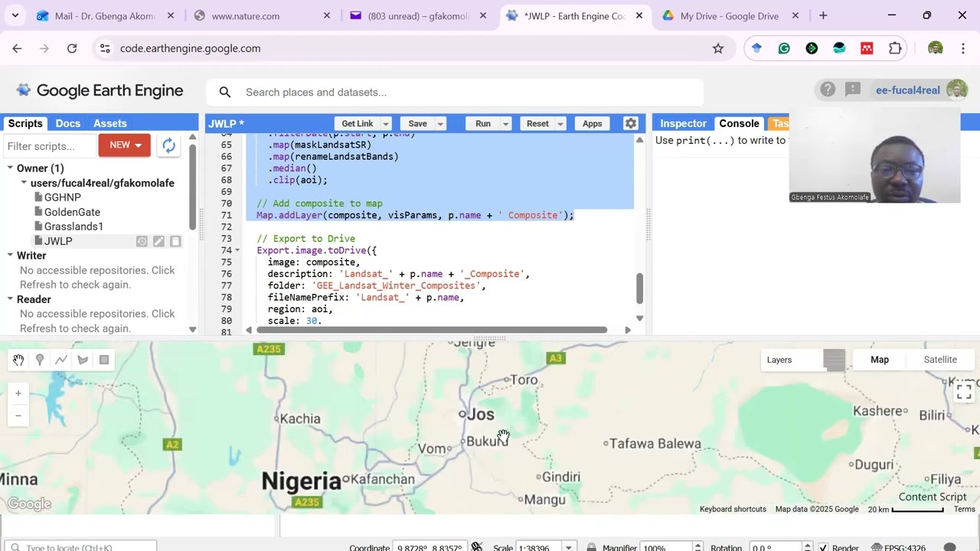Select the add marker drawing tool
This screenshot has width=980, height=551.
[40, 360]
